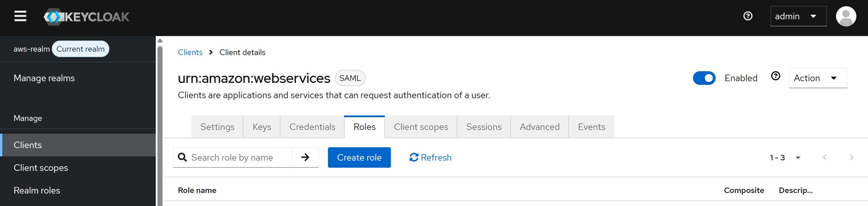Toggle the client Enabled switch

point(704,78)
